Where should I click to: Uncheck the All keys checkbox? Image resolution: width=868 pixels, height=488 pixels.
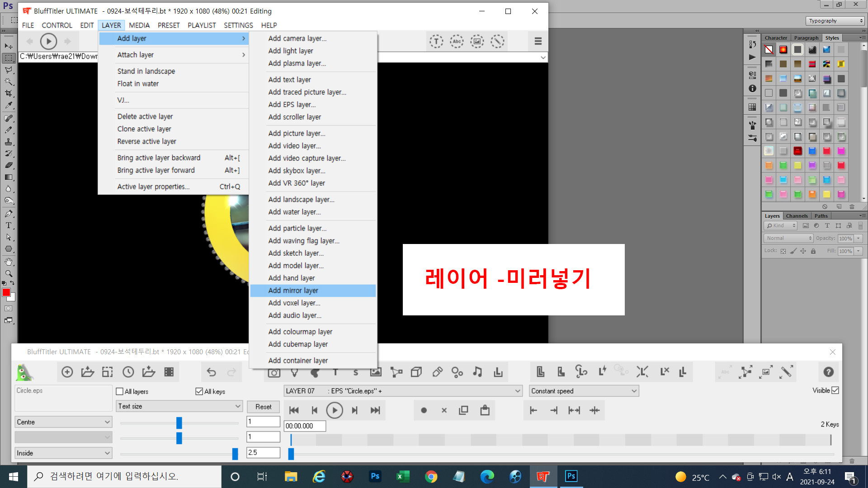click(x=199, y=391)
